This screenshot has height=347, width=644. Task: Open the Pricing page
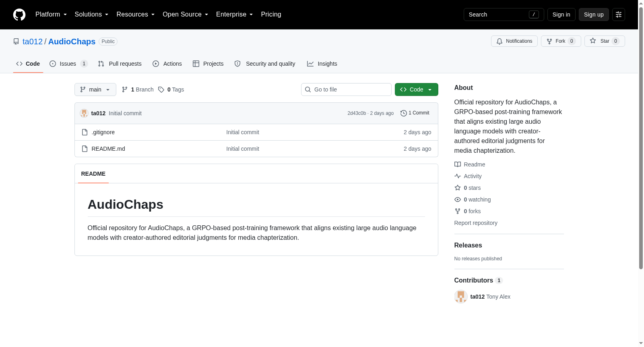[x=271, y=15]
